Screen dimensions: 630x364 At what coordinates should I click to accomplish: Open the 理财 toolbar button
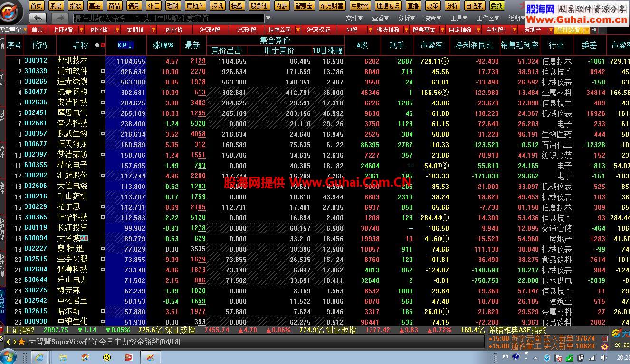click(x=173, y=6)
